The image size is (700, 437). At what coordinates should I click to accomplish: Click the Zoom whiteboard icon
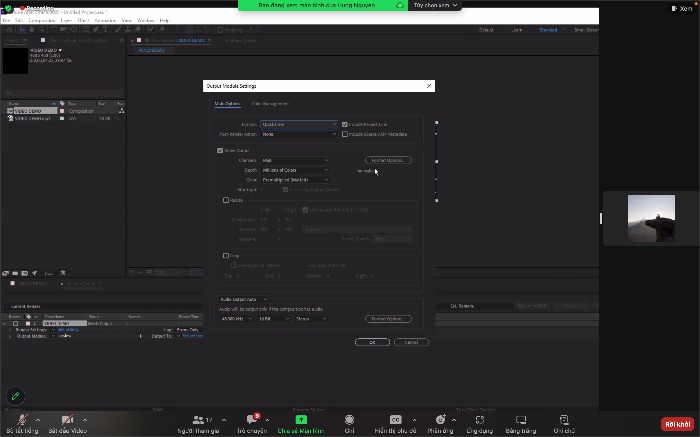point(521,420)
